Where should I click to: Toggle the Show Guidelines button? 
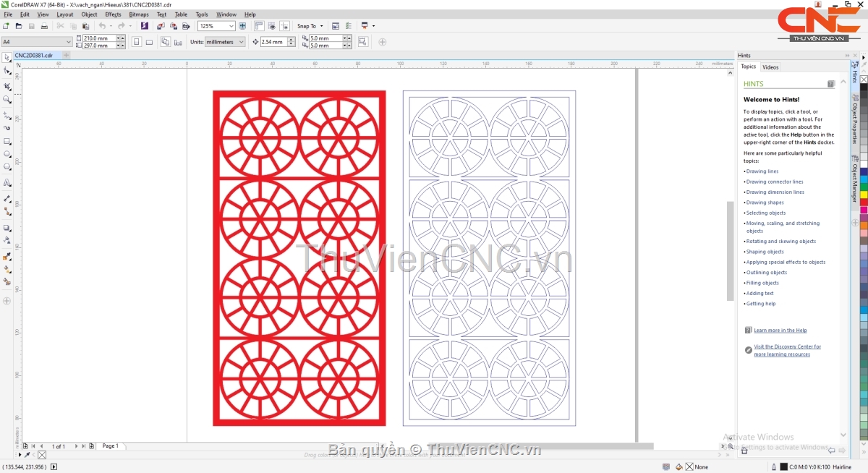pos(283,26)
